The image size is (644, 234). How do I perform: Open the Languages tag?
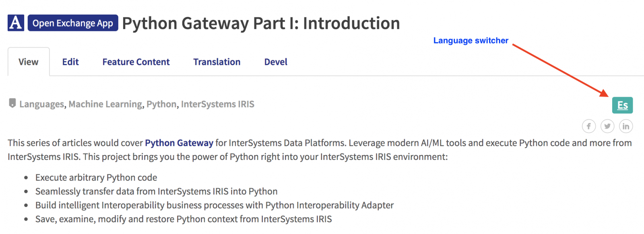pyautogui.click(x=41, y=104)
